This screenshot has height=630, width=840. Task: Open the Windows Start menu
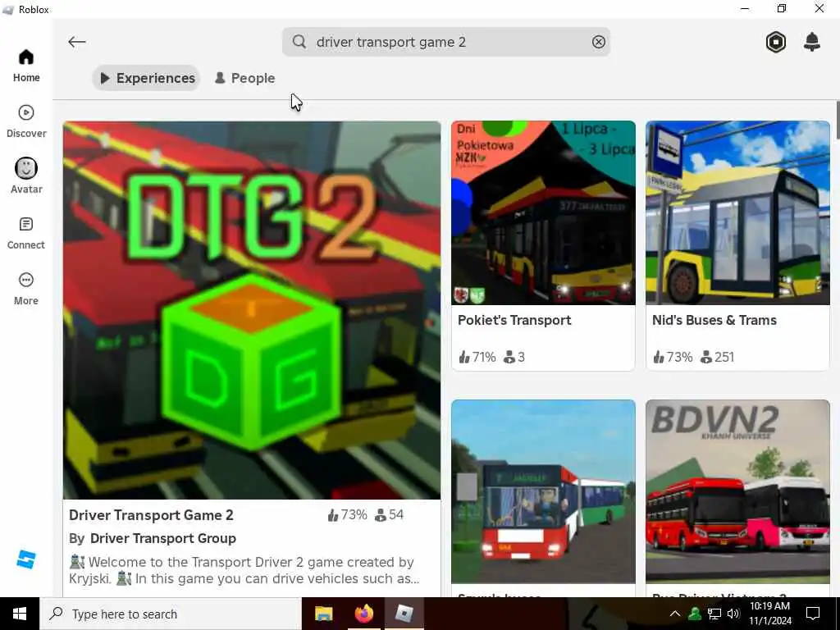coord(20,614)
